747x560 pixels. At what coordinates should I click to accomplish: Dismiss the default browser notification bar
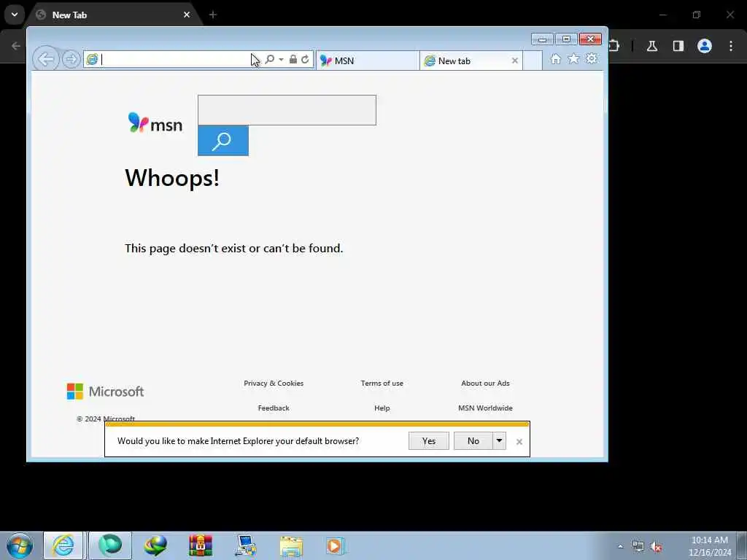[x=519, y=442]
